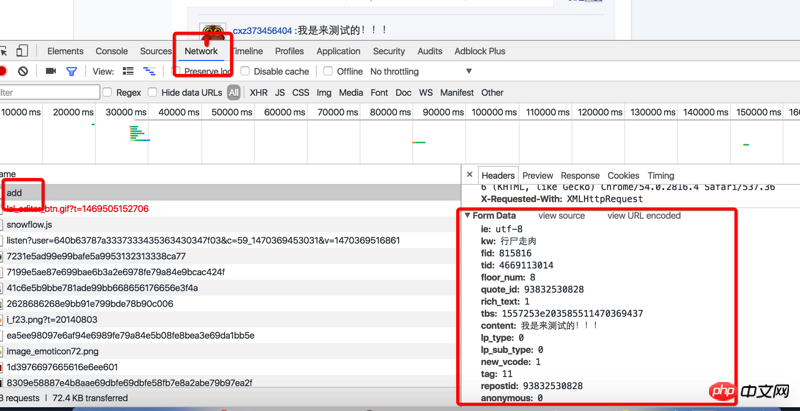Image resolution: width=800 pixels, height=411 pixels.
Task: Click the tbs value in Form Data
Action: tap(572, 313)
